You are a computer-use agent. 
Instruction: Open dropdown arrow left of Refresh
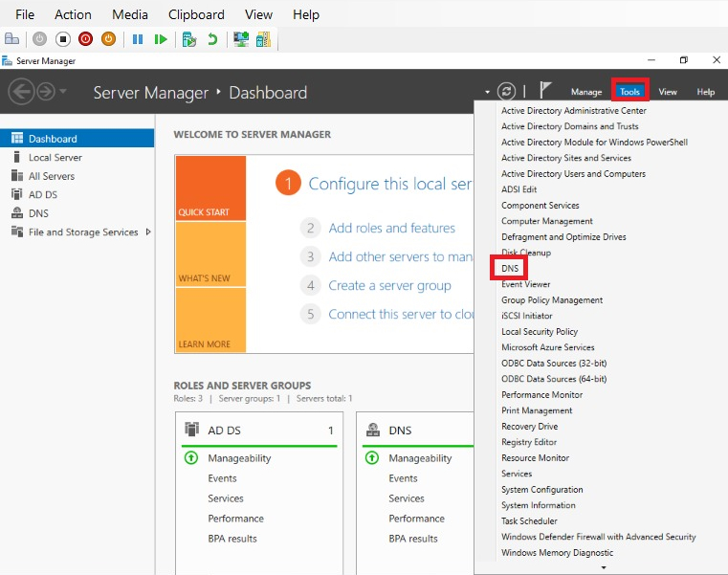click(487, 92)
